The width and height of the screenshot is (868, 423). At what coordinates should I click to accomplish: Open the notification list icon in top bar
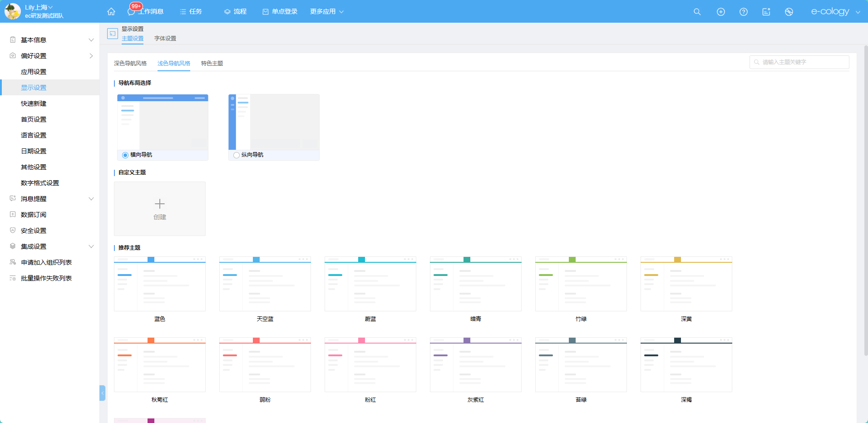point(766,12)
